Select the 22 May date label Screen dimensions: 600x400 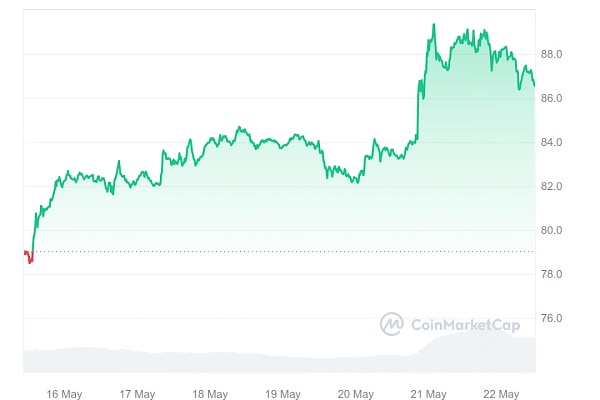pos(502,393)
